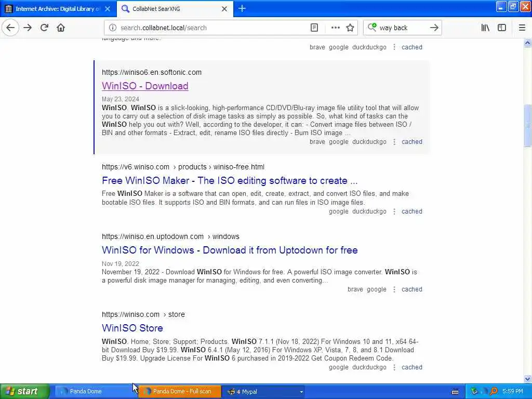The width and height of the screenshot is (532, 399).
Task: Close the CollabNet SearXNG tab
Action: pyautogui.click(x=224, y=9)
